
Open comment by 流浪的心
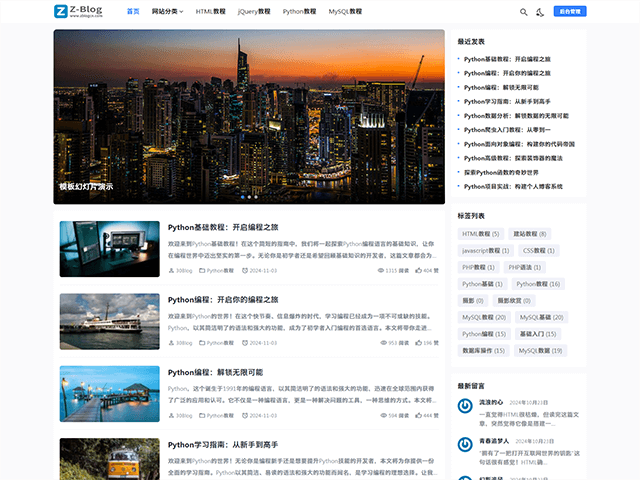click(529, 419)
